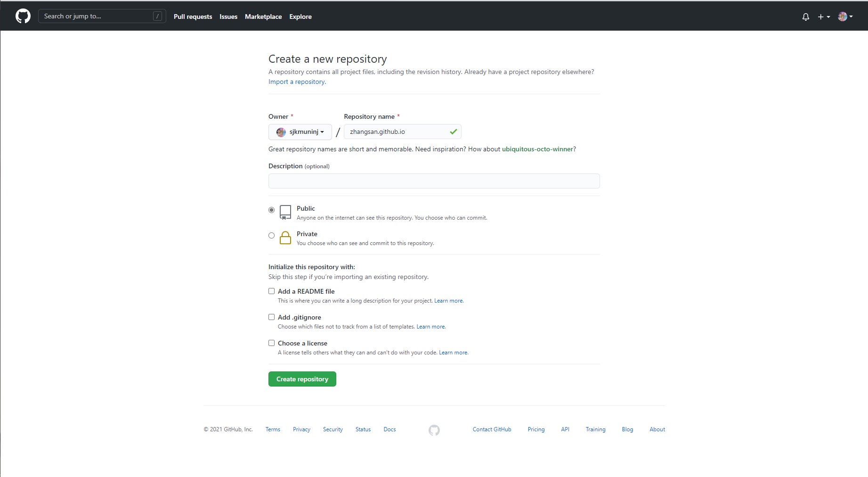868x477 pixels.
Task: Click the Create repository button
Action: point(302,379)
